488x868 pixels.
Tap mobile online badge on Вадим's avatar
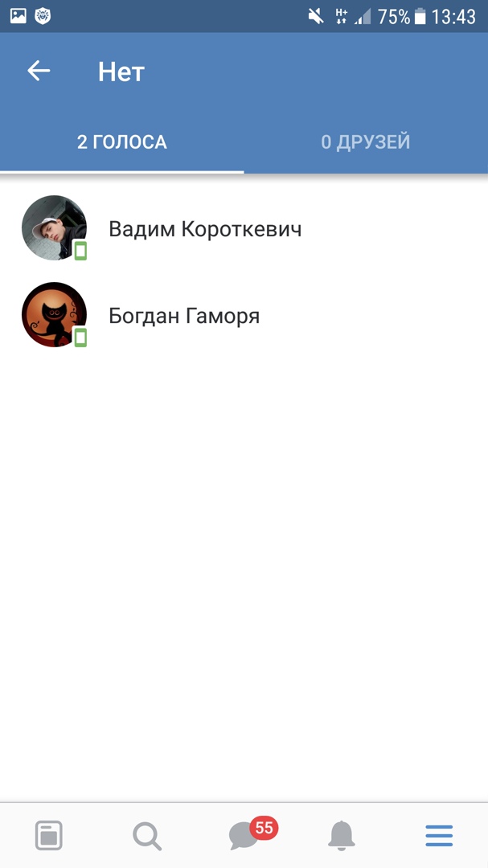[81, 251]
